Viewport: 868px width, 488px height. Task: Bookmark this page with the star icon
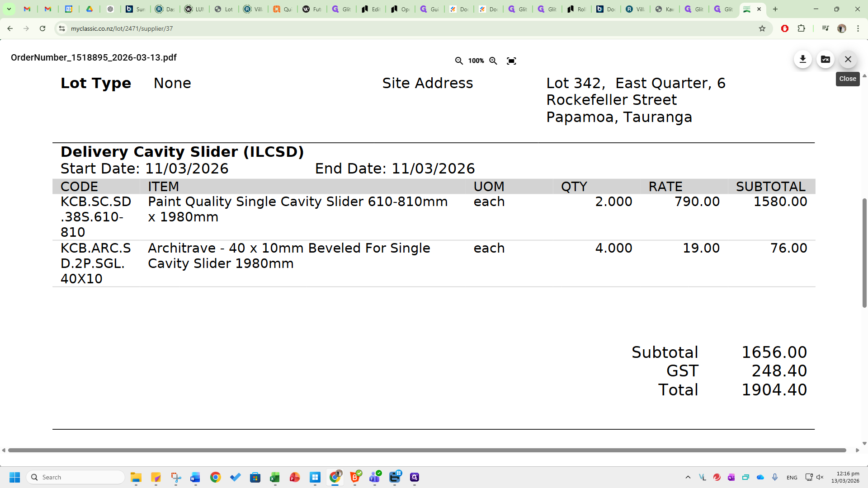coord(762,28)
